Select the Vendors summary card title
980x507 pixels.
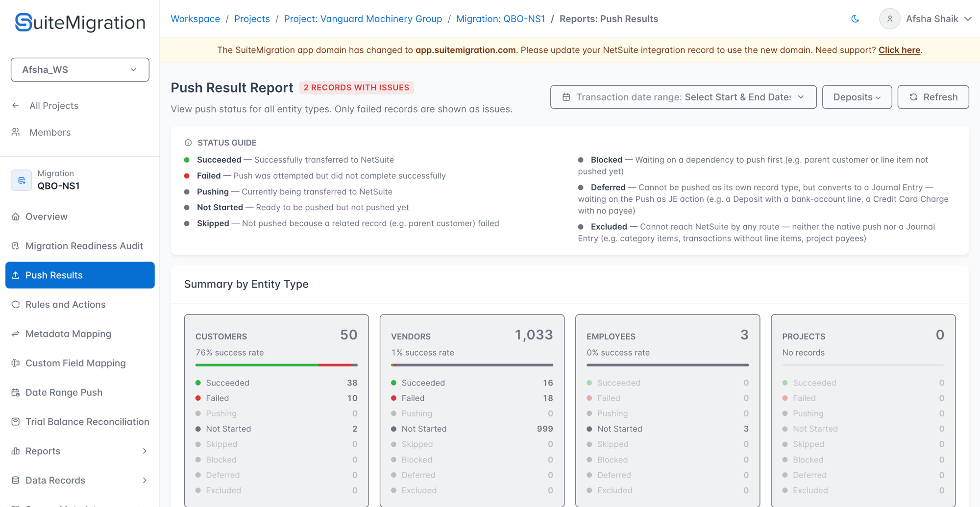411,337
